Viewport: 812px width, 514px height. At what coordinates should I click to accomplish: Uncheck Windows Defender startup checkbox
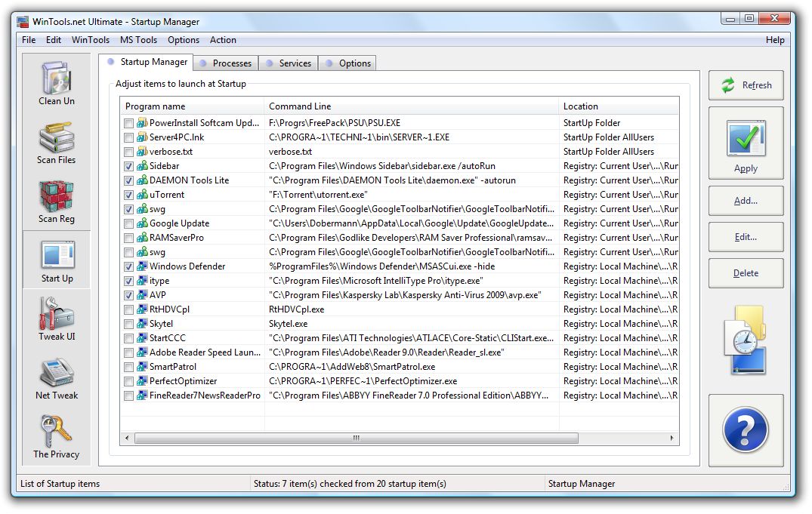tap(129, 266)
